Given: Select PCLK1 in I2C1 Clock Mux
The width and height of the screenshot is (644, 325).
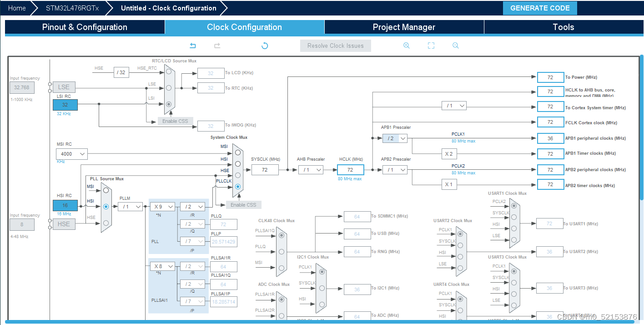Looking at the screenshot, I should click(322, 272).
